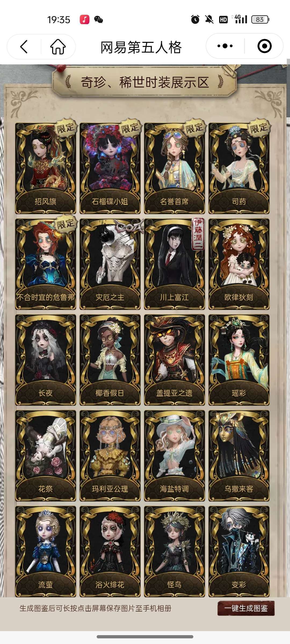The height and width of the screenshot is (644, 290).
Task: Select the 盖提亚之遗 costume card
Action: click(175, 360)
